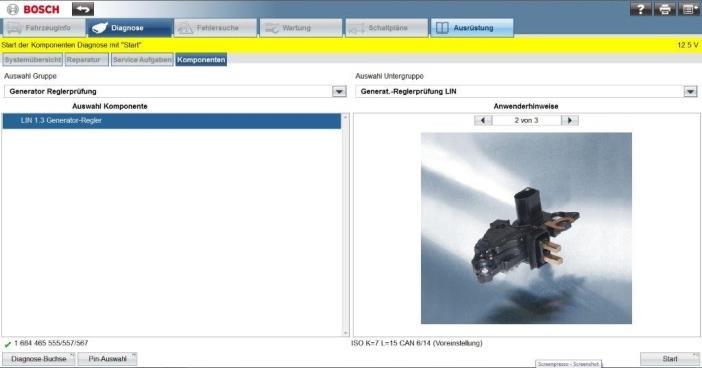This screenshot has height=368, width=702.
Task: Open the Ausrüstung tab
Action: [472, 28]
